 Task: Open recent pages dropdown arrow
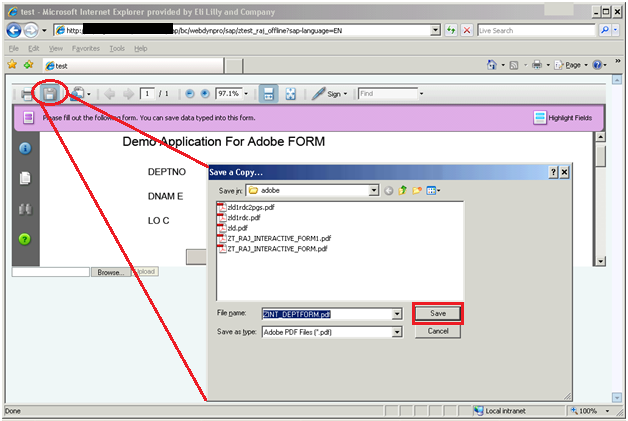tap(44, 30)
